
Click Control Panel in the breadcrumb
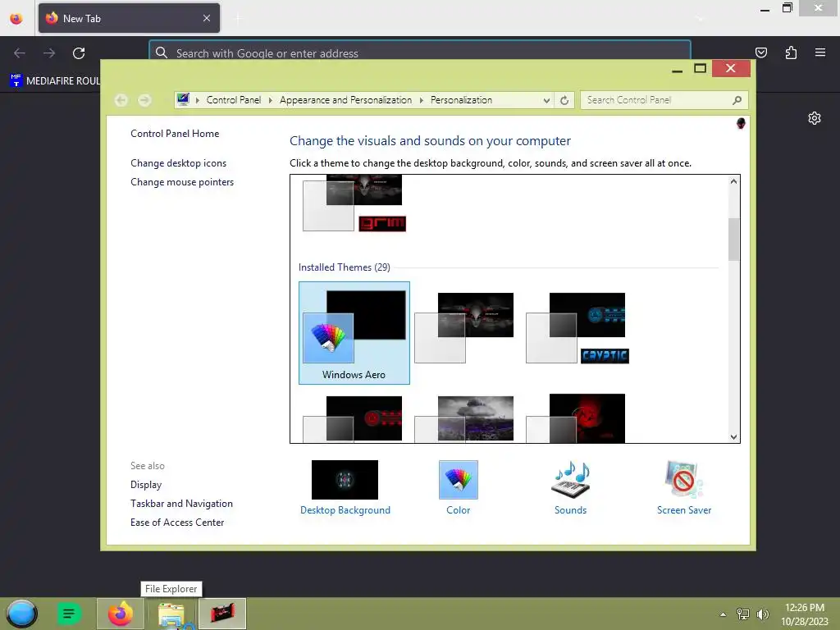[234, 100]
